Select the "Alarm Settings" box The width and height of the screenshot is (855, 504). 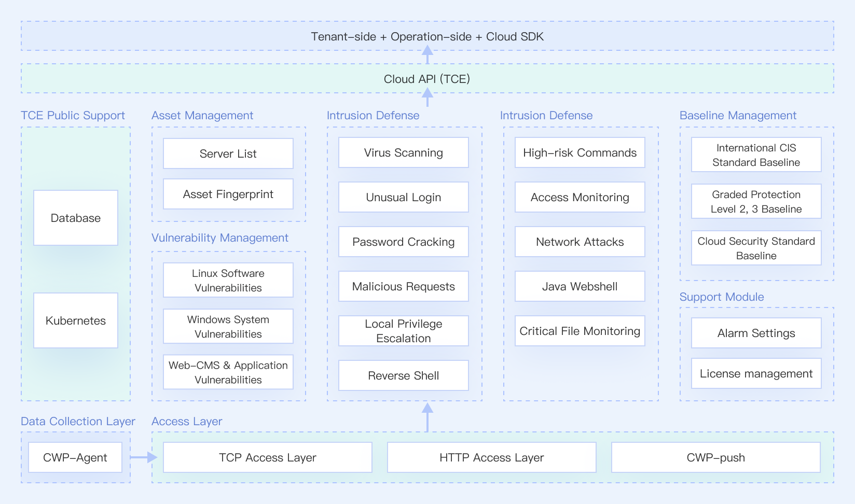756,333
